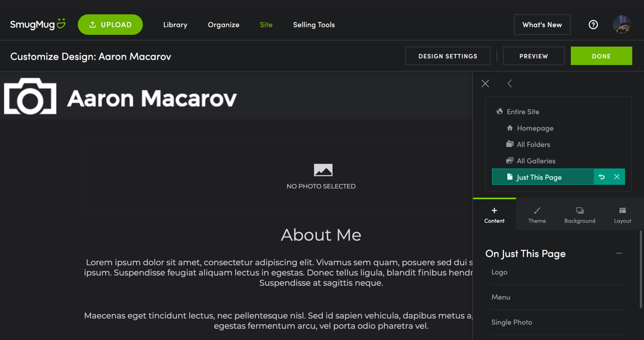Viewport: 644px width, 340px height.
Task: Switch to the Theme tab
Action: tap(537, 215)
